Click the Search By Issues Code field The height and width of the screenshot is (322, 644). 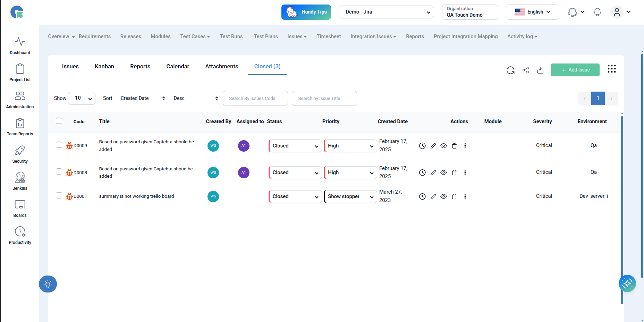tap(255, 99)
